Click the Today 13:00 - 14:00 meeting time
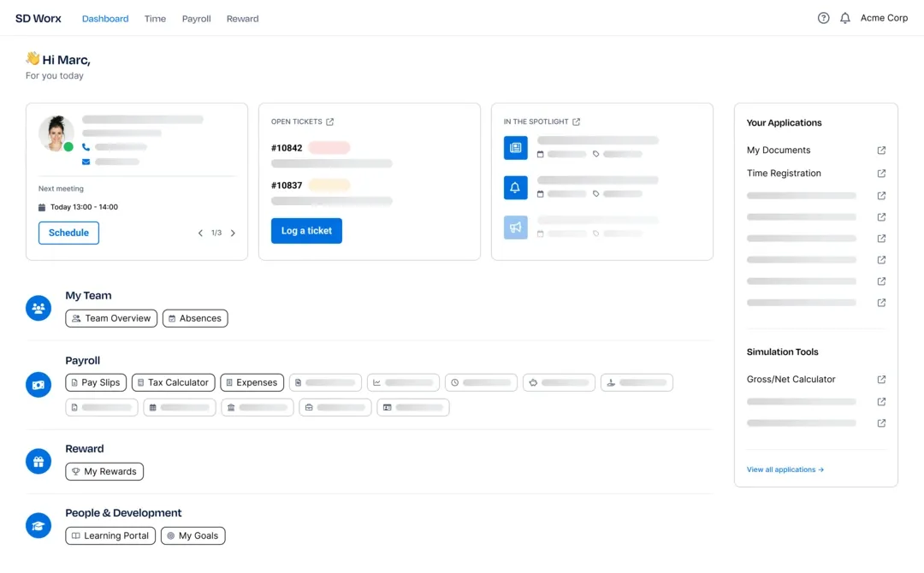 [84, 207]
